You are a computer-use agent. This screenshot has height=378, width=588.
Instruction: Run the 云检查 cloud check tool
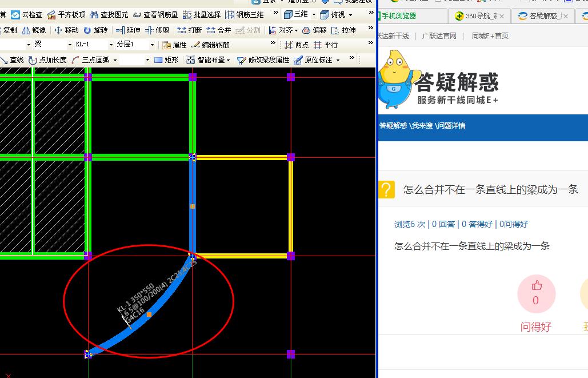(27, 15)
